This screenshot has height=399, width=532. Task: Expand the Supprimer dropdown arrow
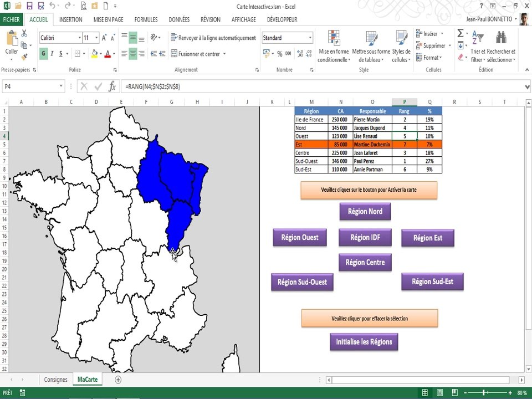pyautogui.click(x=450, y=45)
